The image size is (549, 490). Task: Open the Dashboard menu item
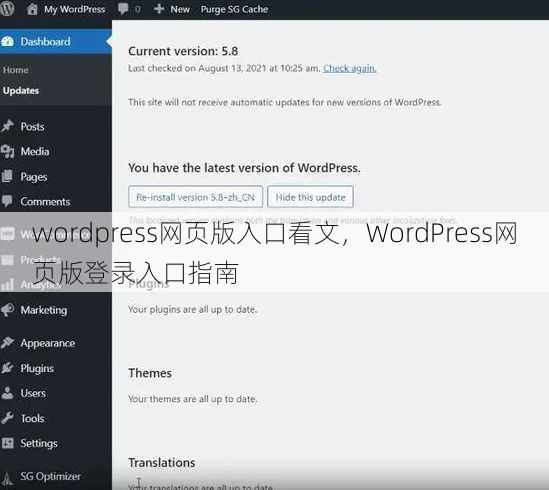point(46,42)
